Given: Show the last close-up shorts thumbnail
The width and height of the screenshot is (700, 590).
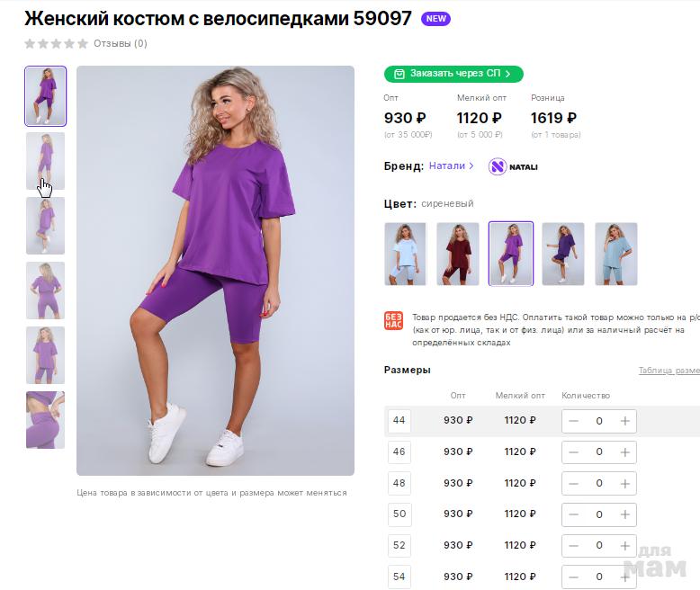Looking at the screenshot, I should [45, 420].
